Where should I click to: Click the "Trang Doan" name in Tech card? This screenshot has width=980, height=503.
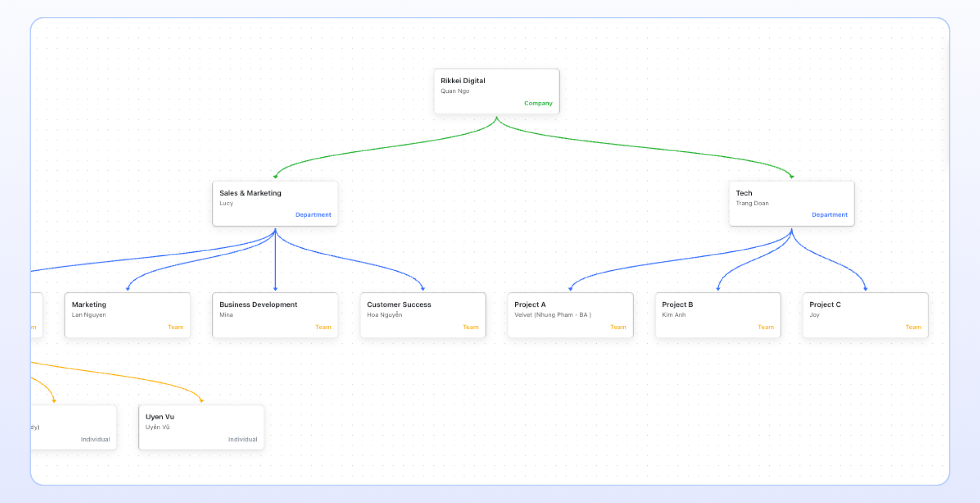(752, 203)
